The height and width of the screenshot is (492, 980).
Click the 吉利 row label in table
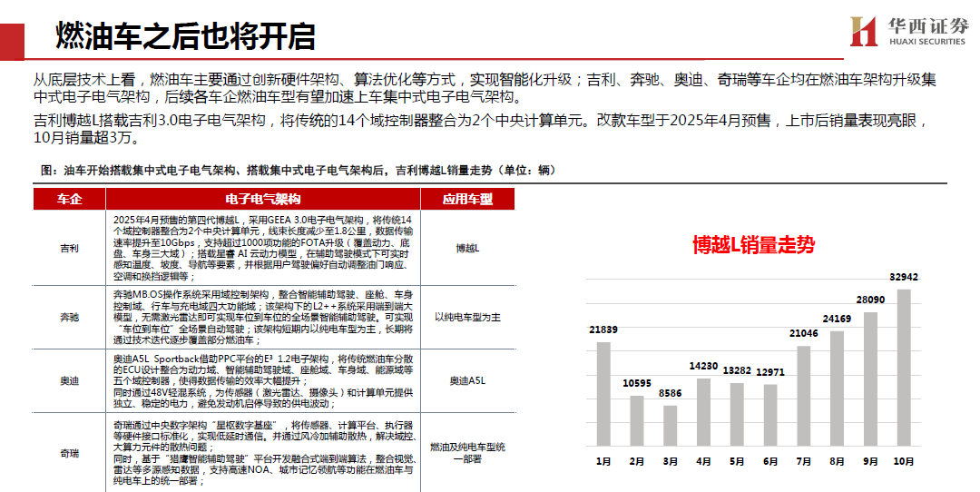(x=69, y=248)
